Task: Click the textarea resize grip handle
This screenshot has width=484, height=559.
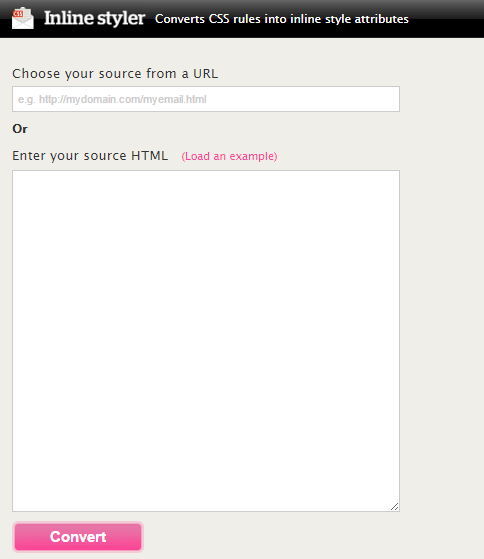Action: pos(395,507)
